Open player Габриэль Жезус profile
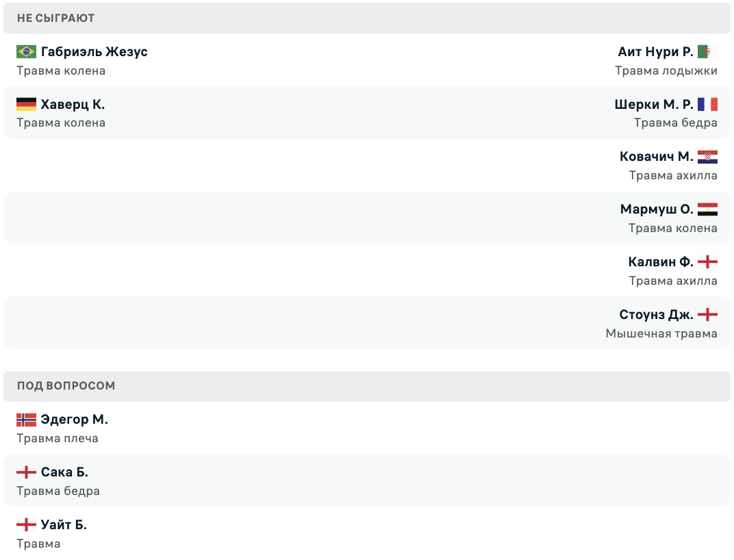Screen dimensions: 734x560 (94, 51)
